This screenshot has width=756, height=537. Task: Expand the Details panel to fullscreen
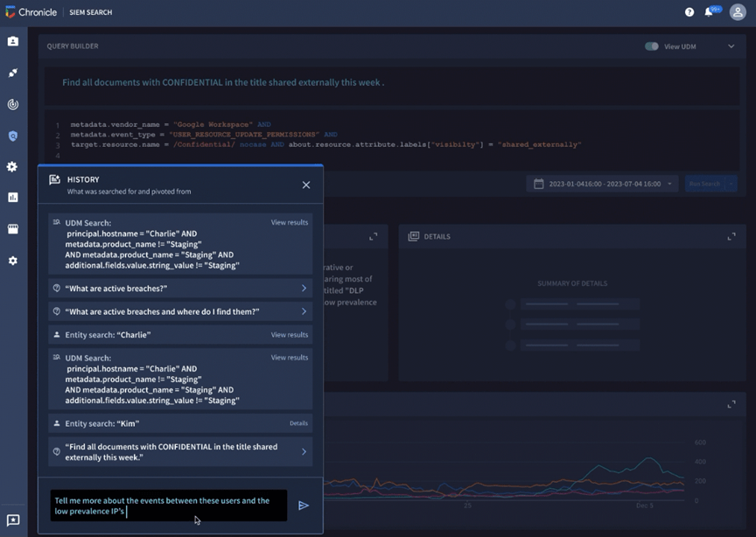[731, 236]
